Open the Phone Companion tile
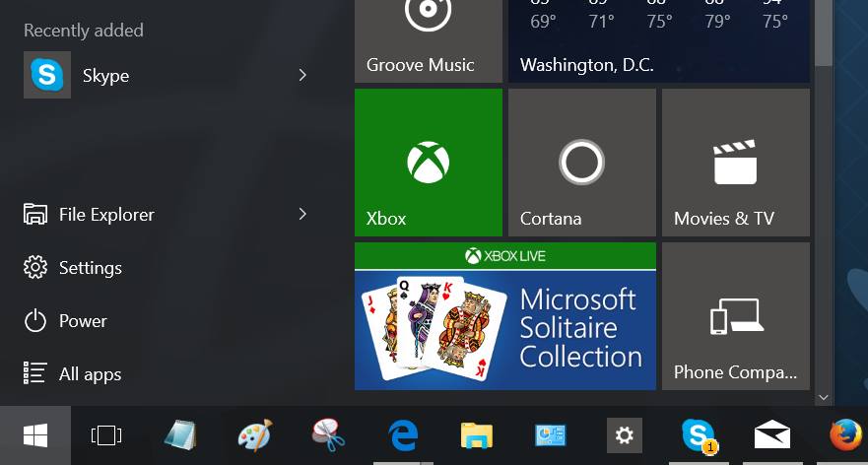Viewport: 868px width, 465px height. click(x=736, y=316)
